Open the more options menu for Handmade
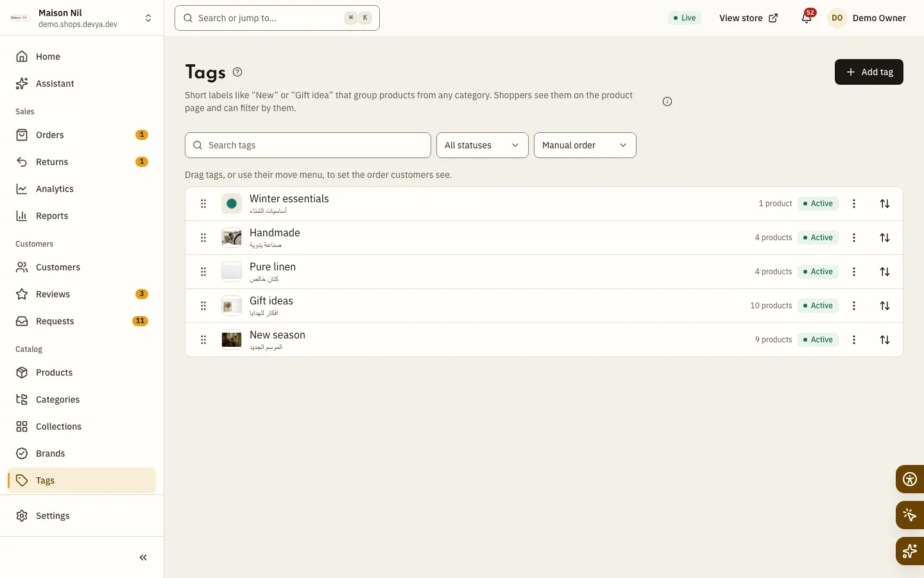This screenshot has height=578, width=924. point(854,238)
